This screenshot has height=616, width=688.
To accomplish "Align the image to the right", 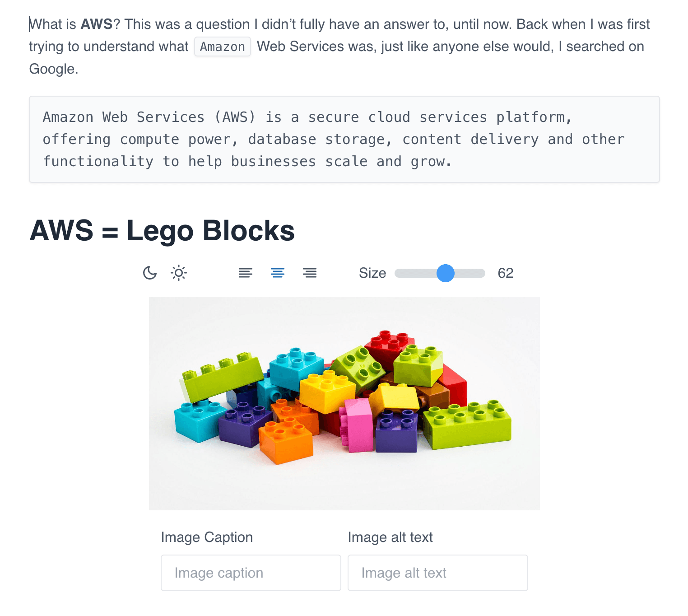I will pyautogui.click(x=310, y=273).
